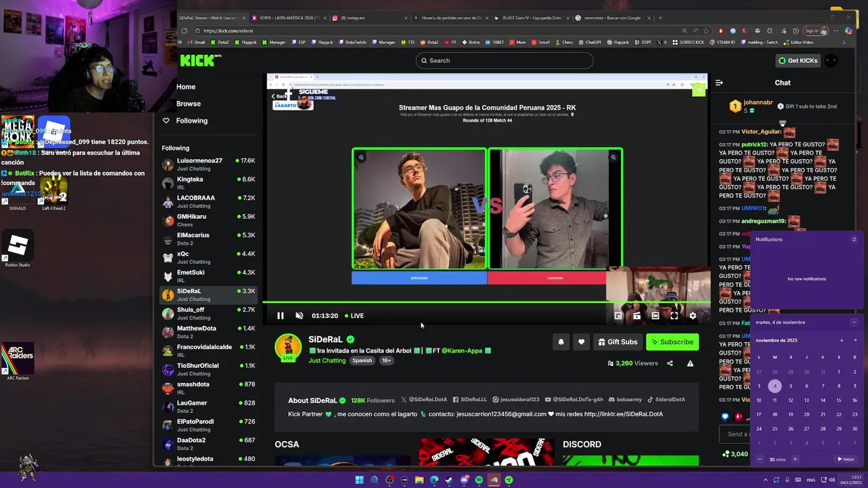
Task: Open the Get KICKs button
Action: pyautogui.click(x=798, y=60)
